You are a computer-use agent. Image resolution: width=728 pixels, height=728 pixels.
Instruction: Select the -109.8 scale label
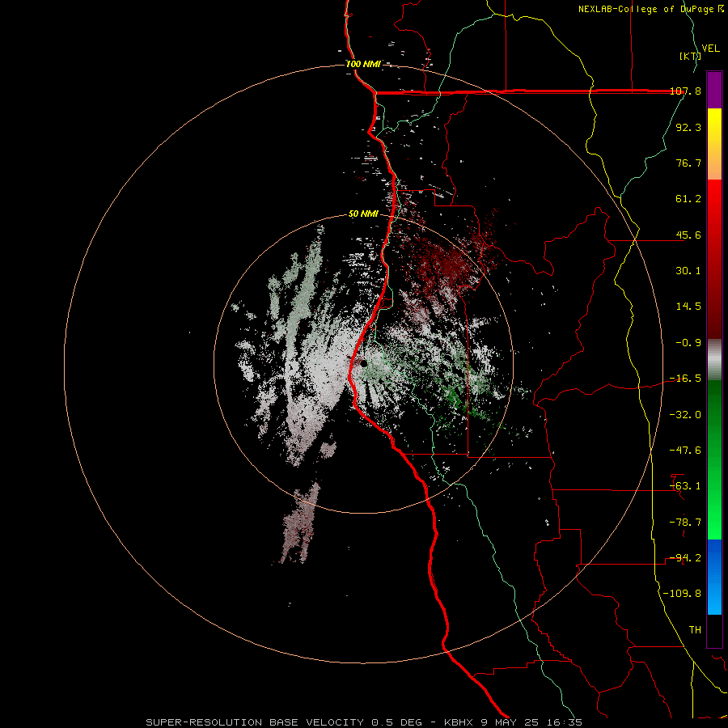coord(682,594)
